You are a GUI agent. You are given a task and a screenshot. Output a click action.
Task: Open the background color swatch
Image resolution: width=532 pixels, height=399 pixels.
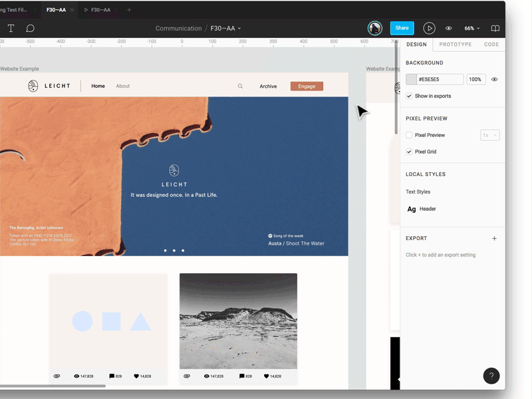(x=411, y=79)
